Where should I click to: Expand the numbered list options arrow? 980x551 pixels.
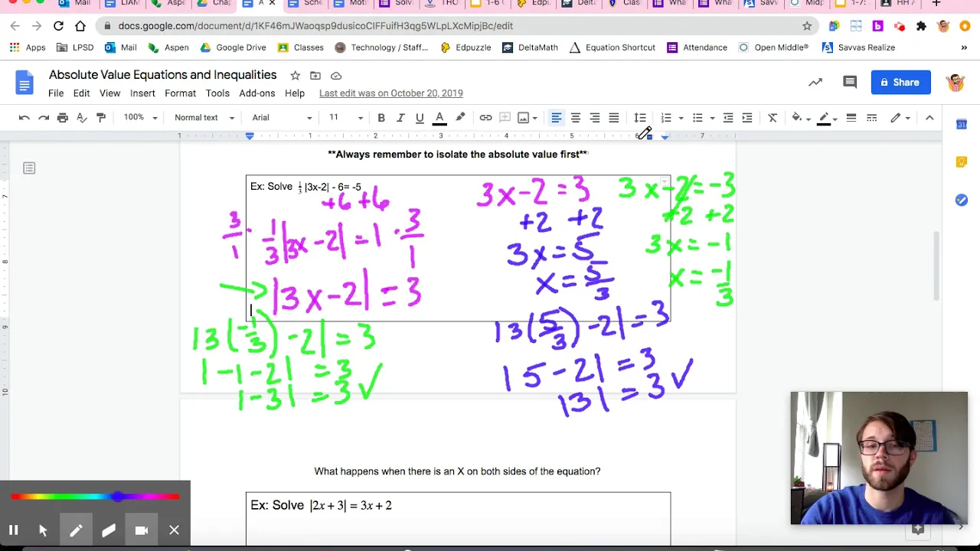[681, 118]
